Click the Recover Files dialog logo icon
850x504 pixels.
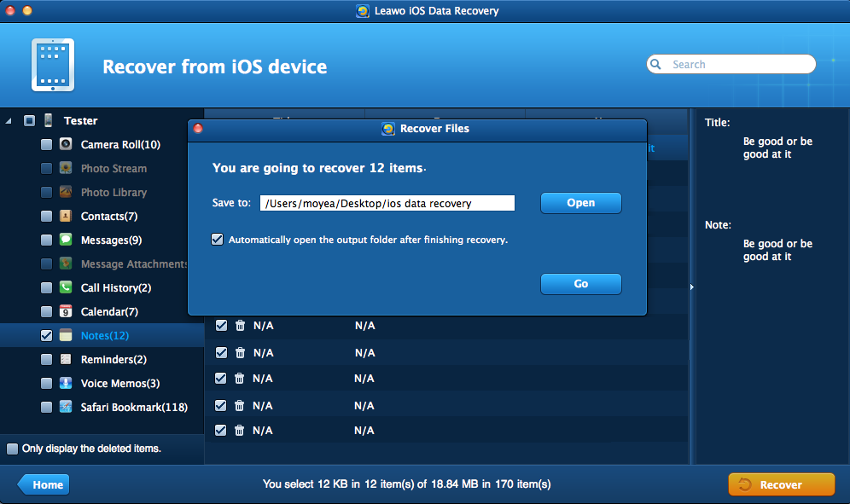(x=388, y=129)
